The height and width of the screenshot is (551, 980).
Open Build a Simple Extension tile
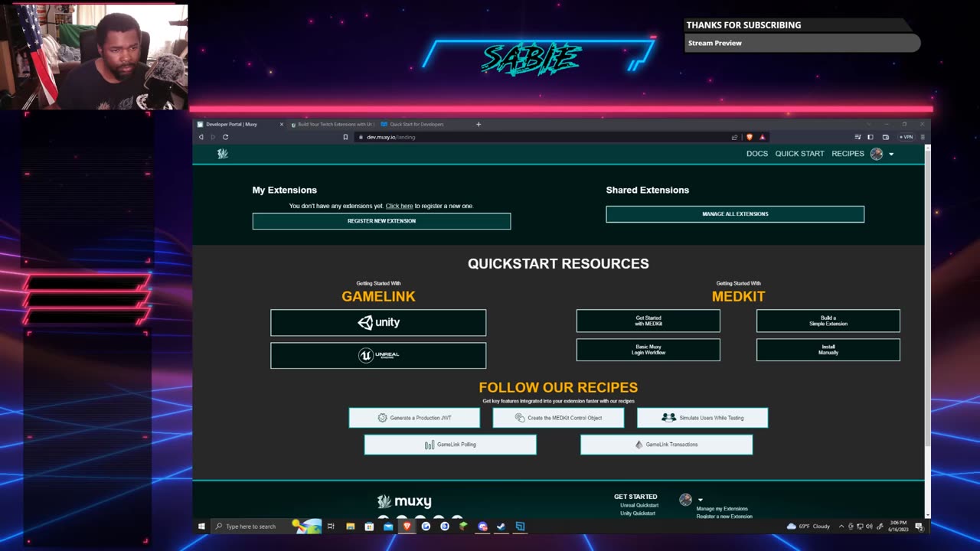(x=828, y=321)
